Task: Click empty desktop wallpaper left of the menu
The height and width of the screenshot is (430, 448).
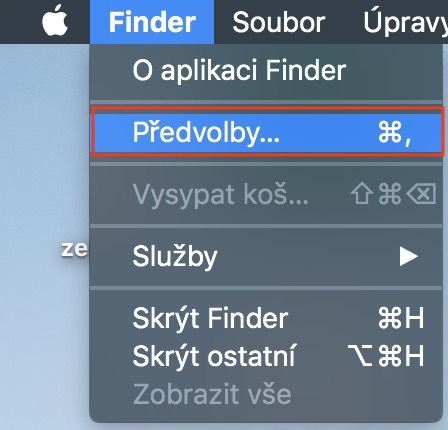Action: tap(43, 150)
